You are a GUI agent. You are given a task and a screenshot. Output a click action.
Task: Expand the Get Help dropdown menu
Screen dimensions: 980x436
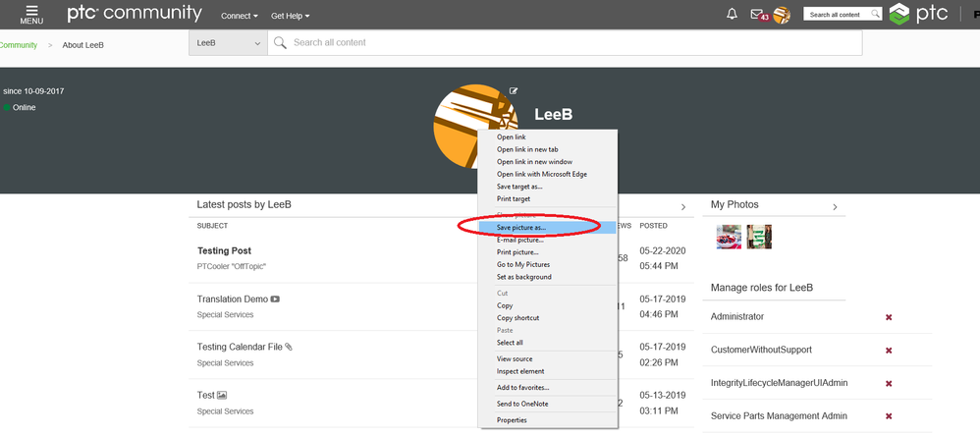pos(290,17)
